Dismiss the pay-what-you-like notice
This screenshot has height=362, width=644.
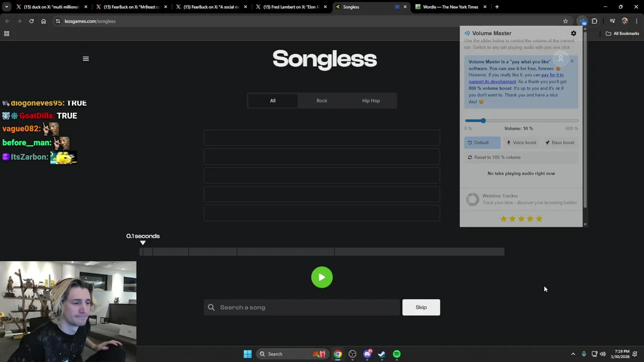tap(572, 61)
